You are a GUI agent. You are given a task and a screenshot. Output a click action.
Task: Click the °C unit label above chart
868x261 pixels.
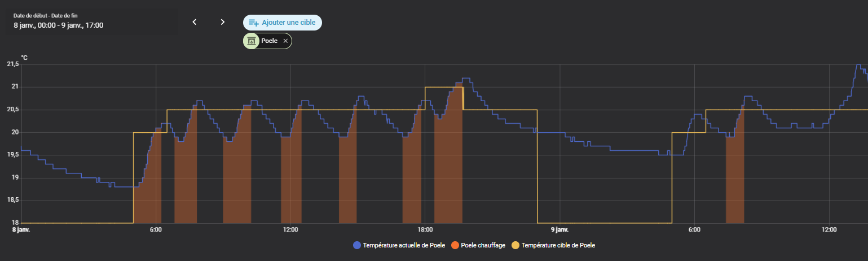[24, 58]
